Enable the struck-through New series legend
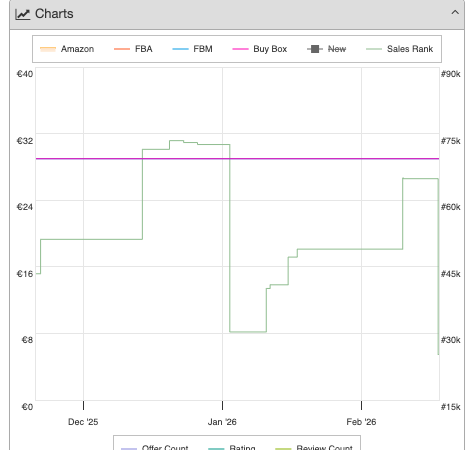 click(327, 49)
